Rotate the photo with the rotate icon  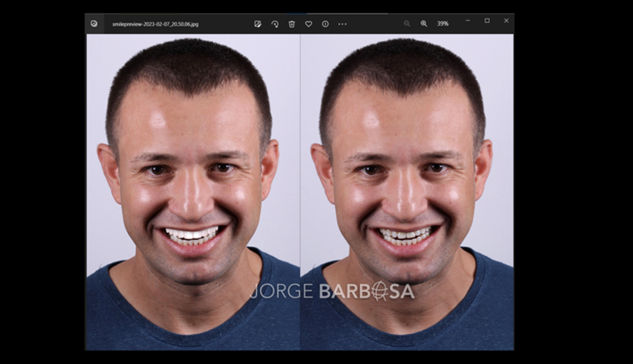pyautogui.click(x=275, y=24)
